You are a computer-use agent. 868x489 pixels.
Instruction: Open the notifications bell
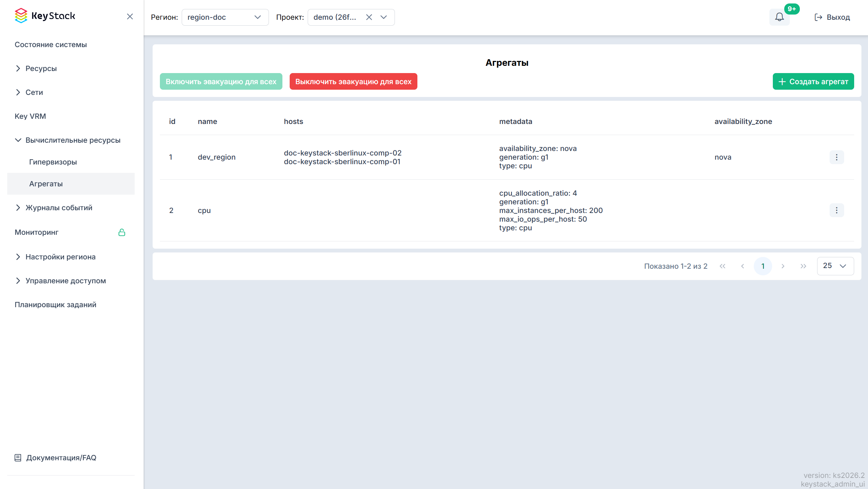pyautogui.click(x=779, y=17)
